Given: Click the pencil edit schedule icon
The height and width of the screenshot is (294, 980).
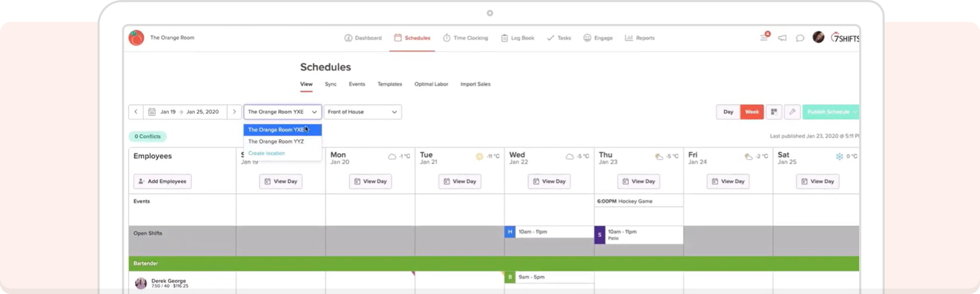Looking at the screenshot, I should pyautogui.click(x=792, y=112).
